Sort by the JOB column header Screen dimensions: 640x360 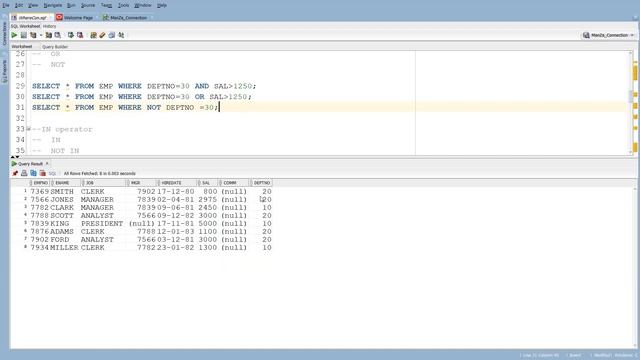tap(104, 183)
